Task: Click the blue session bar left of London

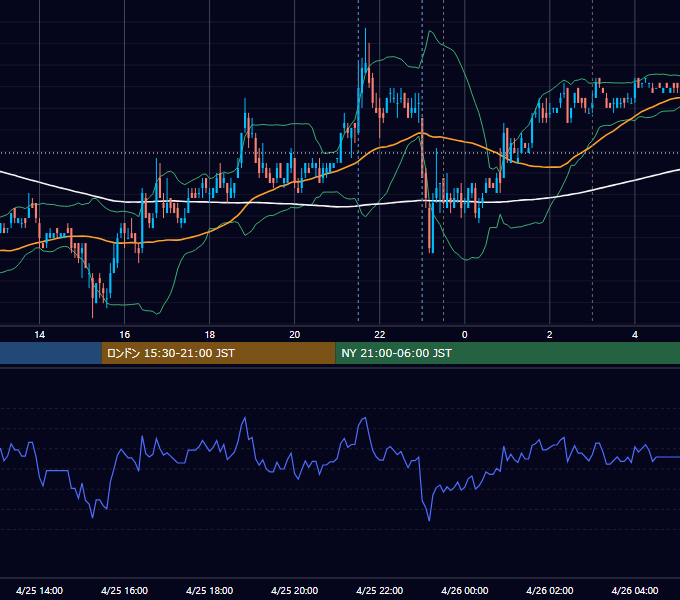Action: (x=51, y=353)
